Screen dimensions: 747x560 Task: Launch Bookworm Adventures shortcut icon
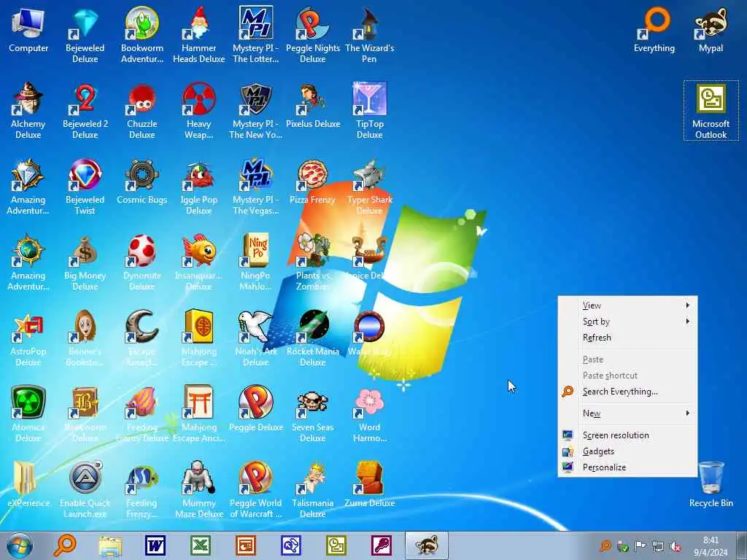pos(142,34)
